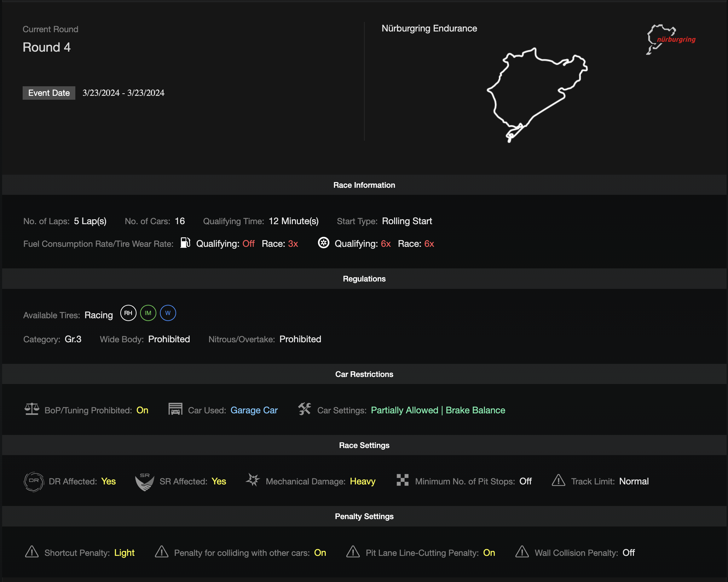Select the IM intermediate tire badge
This screenshot has width=728, height=582.
tap(148, 313)
